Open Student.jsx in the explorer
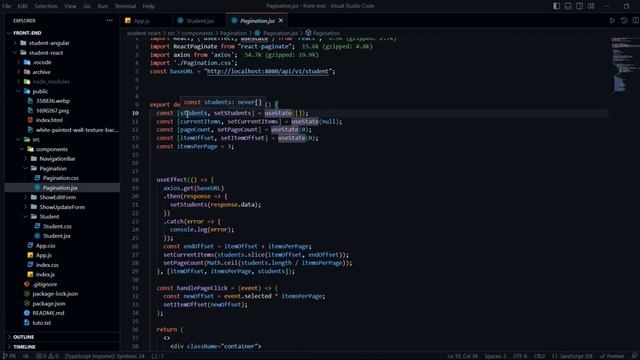The width and height of the screenshot is (640, 360). pyautogui.click(x=57, y=236)
